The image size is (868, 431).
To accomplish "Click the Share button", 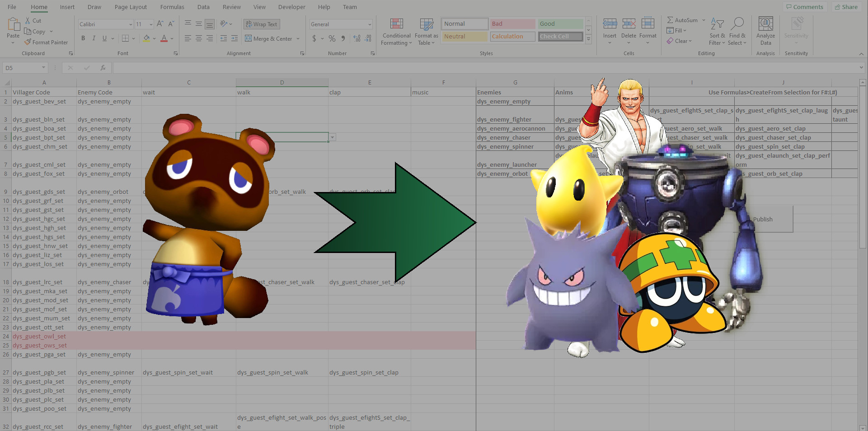I will [x=846, y=7].
